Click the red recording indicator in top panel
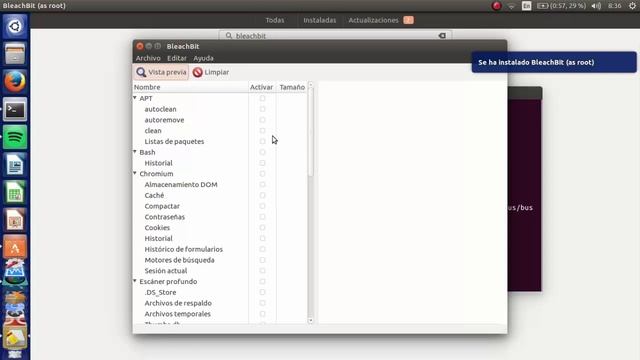640x360 pixels. coord(496,6)
